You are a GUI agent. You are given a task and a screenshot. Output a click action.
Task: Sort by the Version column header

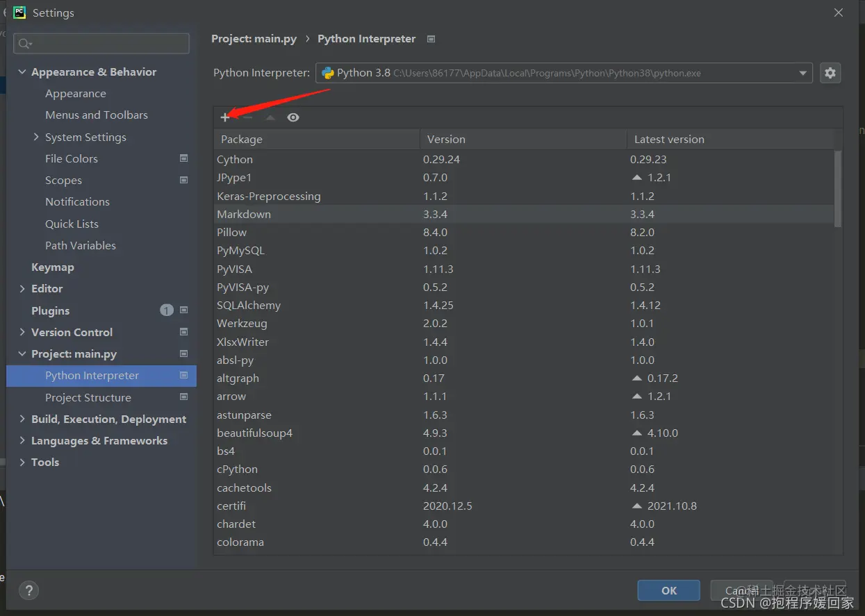(523, 139)
